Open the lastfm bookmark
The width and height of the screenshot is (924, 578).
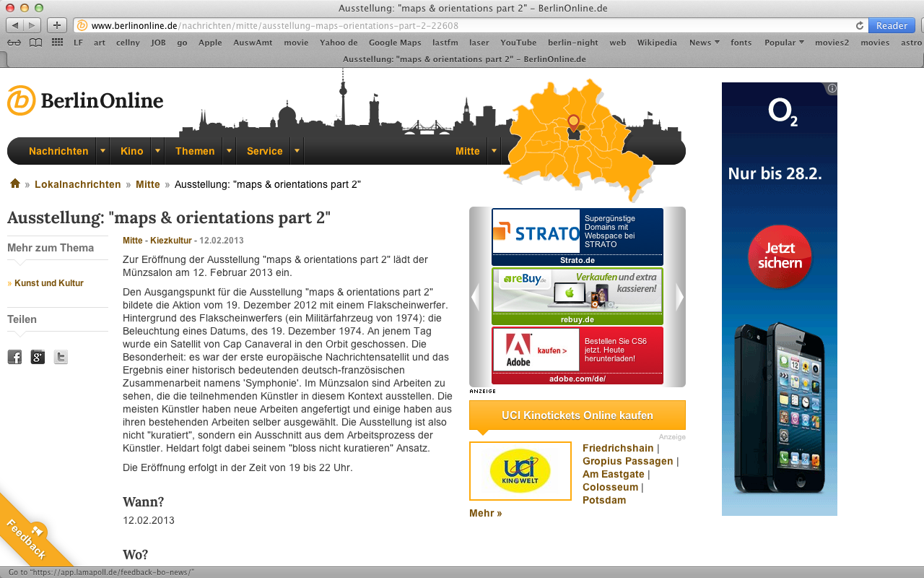[x=445, y=43]
